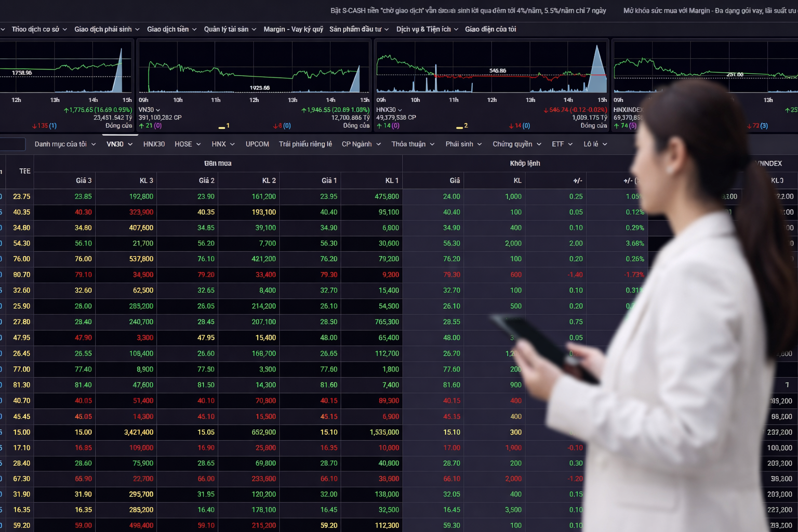The height and width of the screenshot is (532, 798).
Task: Click the 'Margin - Vay ký quỹ' link
Action: pyautogui.click(x=293, y=30)
